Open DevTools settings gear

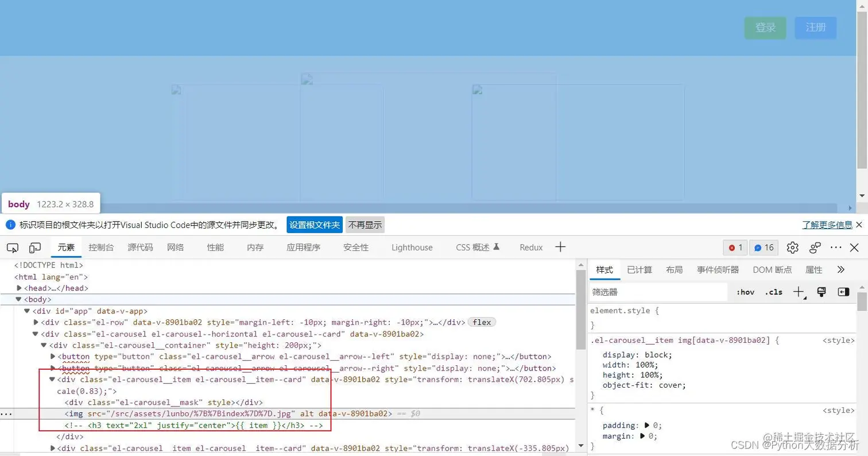point(793,248)
